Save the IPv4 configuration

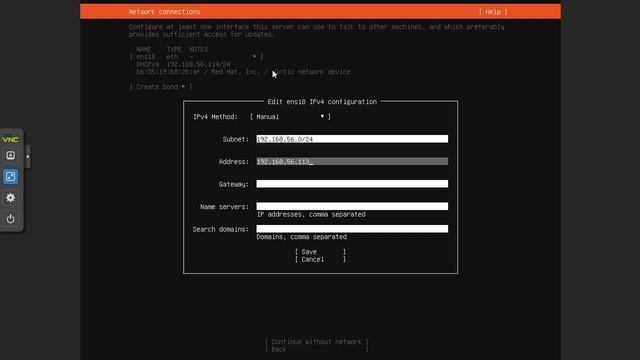pos(320,252)
